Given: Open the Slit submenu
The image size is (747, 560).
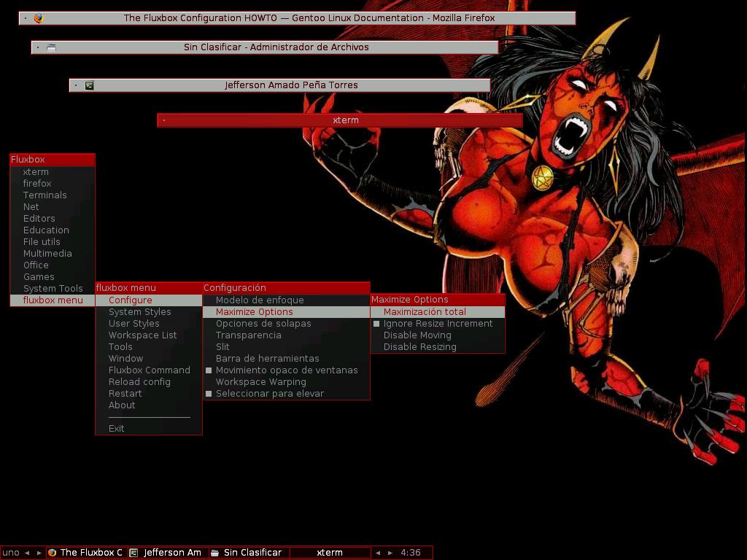Looking at the screenshot, I should (x=286, y=347).
